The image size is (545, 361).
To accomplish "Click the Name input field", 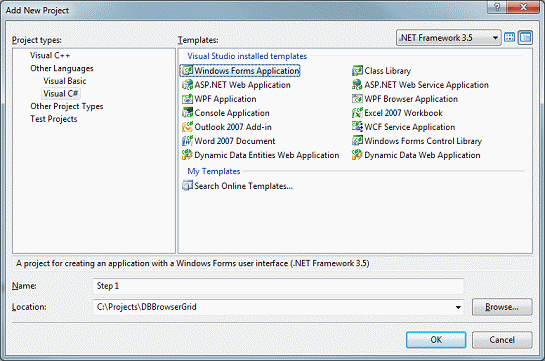I will 278,286.
